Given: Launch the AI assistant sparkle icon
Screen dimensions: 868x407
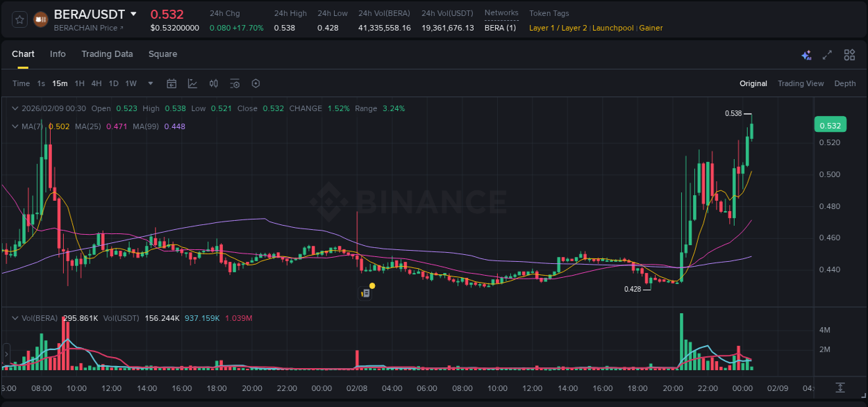Looking at the screenshot, I should (806, 54).
